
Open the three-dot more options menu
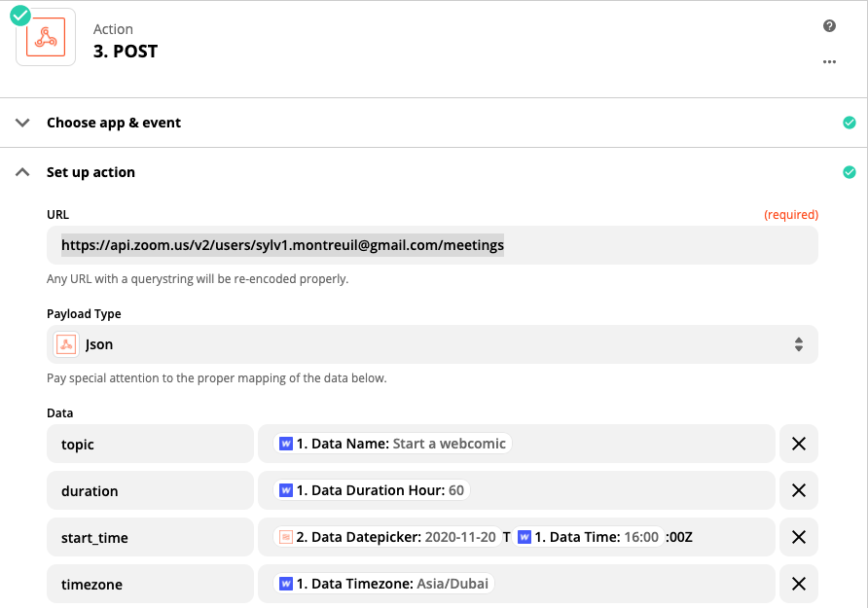point(829,61)
